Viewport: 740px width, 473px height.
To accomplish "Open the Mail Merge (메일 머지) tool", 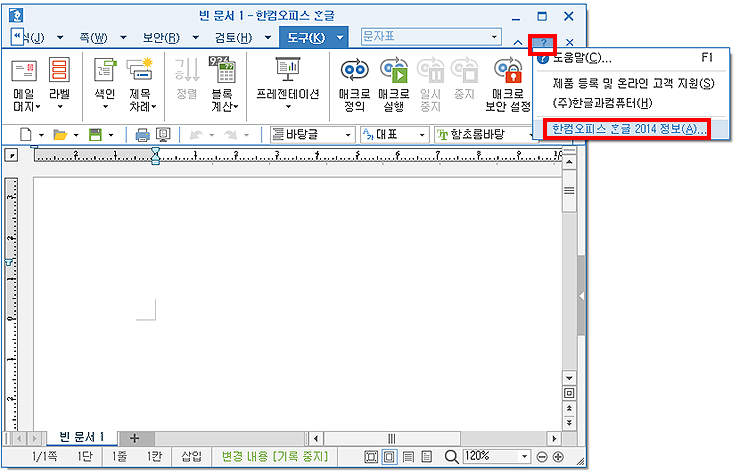I will tap(24, 84).
